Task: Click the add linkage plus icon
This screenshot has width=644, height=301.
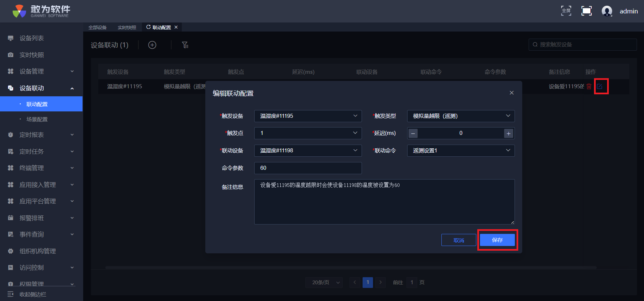Action: [152, 45]
